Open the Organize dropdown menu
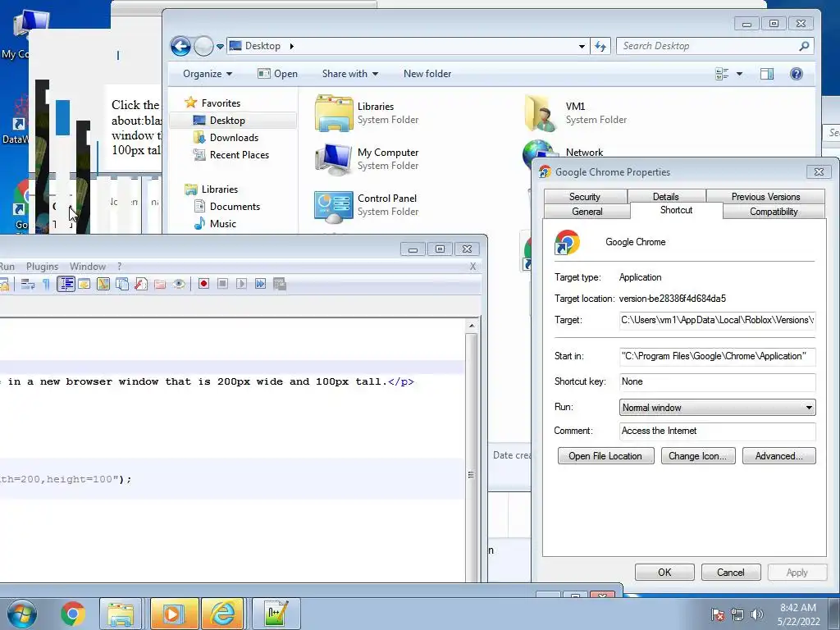The width and height of the screenshot is (840, 630). pos(208,74)
